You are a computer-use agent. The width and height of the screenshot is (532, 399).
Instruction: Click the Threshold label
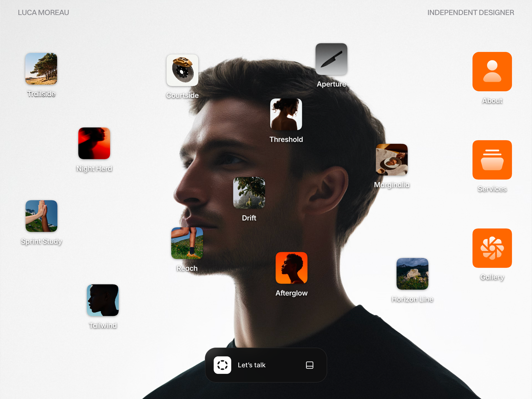click(x=286, y=139)
